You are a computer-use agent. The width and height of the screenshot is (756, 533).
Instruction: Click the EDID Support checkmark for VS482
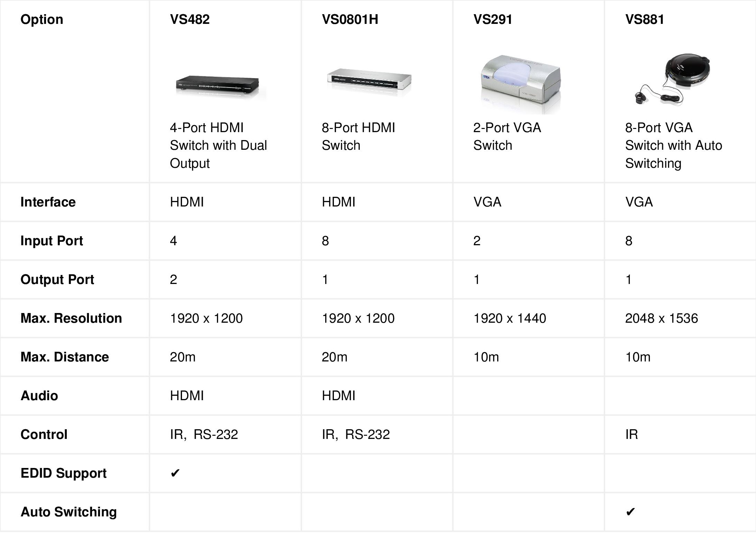pos(175,473)
